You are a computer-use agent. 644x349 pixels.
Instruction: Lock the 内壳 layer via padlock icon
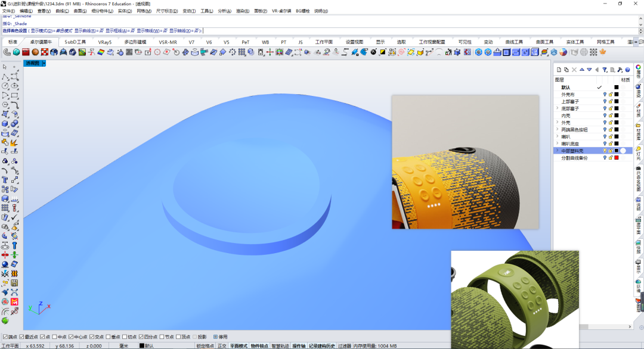coord(611,116)
